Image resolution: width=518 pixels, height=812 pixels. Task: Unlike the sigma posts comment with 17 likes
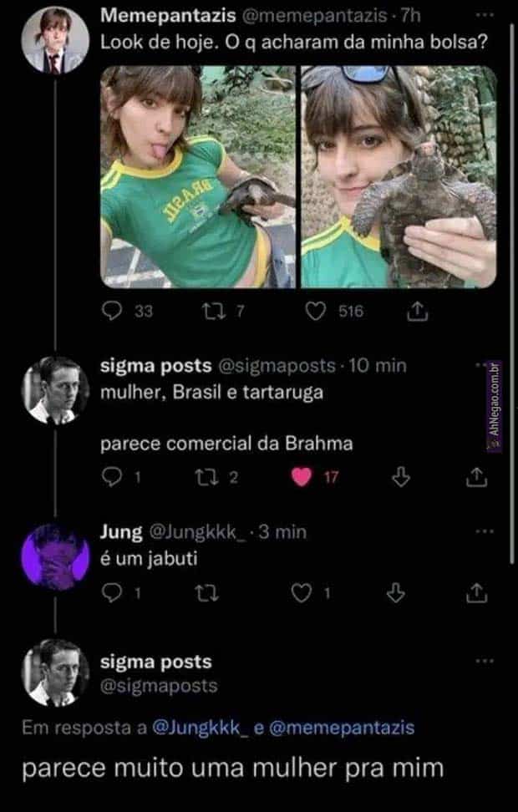click(x=305, y=476)
